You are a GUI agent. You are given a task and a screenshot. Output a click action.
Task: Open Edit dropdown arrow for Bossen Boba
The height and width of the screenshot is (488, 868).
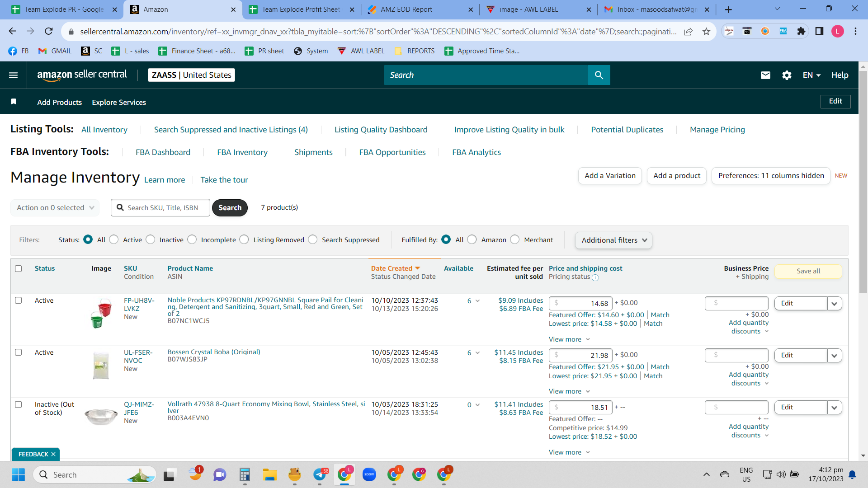click(835, 356)
